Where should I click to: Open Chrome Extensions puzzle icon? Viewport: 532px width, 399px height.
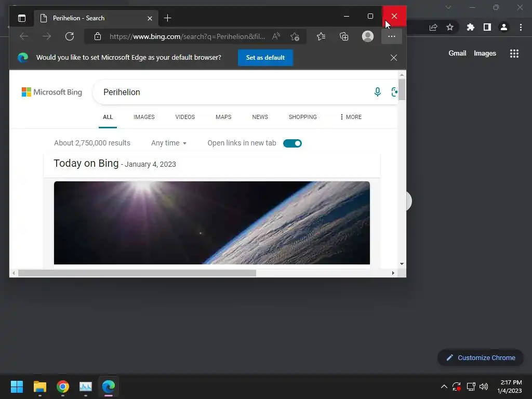coord(471,27)
